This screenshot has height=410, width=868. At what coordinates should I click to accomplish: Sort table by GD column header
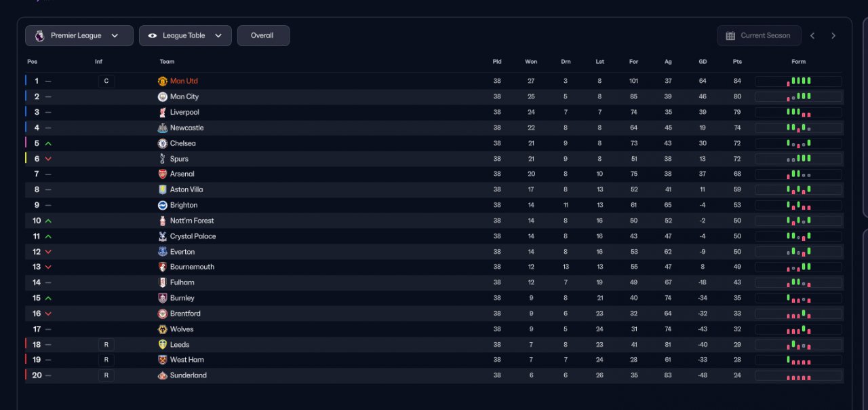click(703, 62)
